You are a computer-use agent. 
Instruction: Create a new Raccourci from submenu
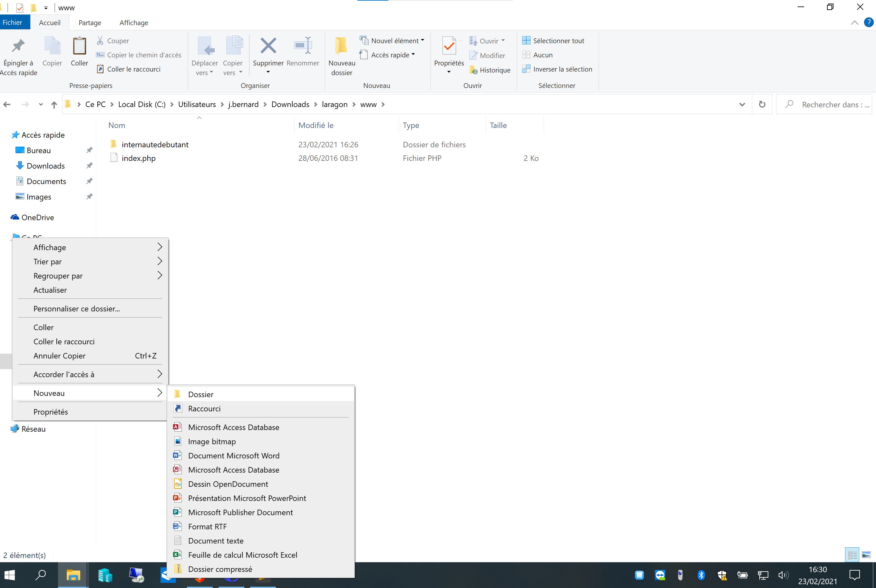pyautogui.click(x=261, y=408)
